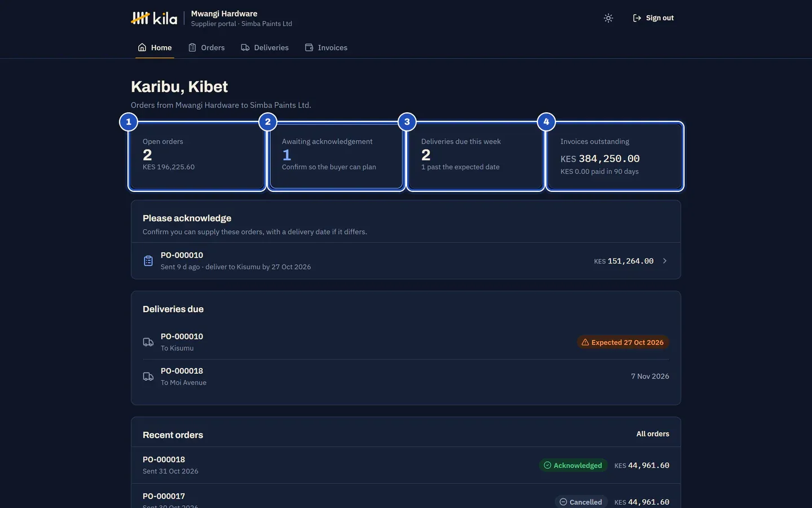This screenshot has width=812, height=508.
Task: Open the Invoices tab
Action: tap(326, 47)
